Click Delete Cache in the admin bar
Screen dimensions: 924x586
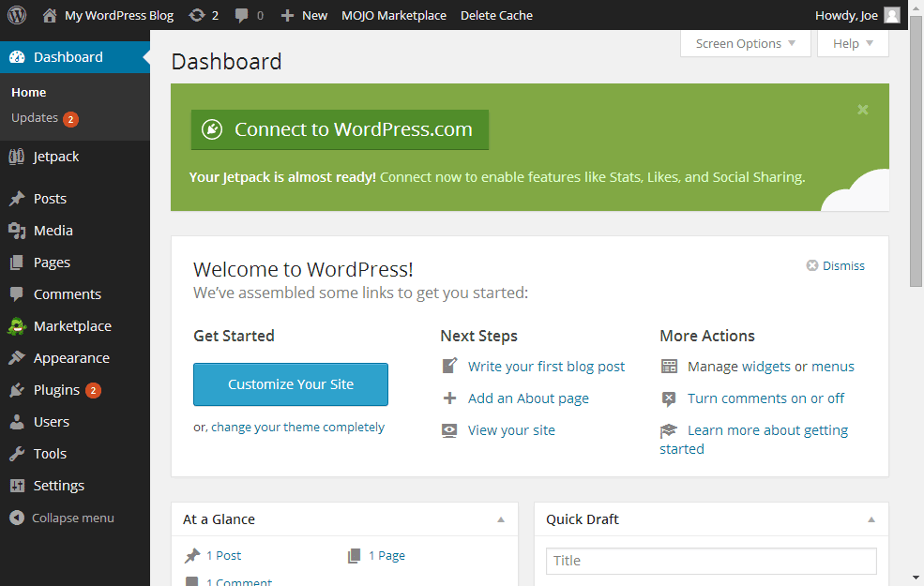coord(496,15)
